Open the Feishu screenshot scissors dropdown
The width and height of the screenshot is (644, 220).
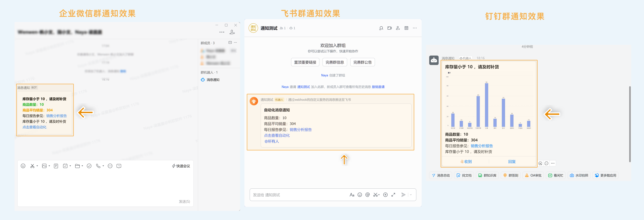click(376, 195)
